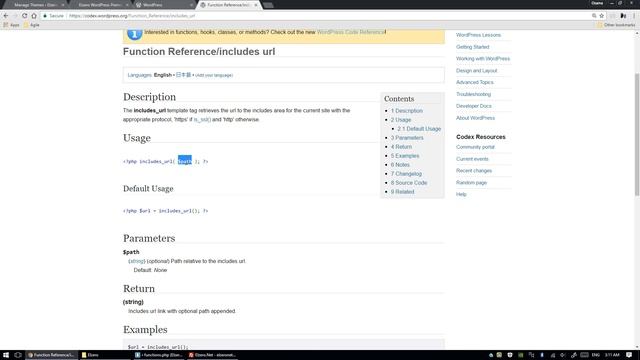640x360 pixels.
Task: Click the secure padlock site info
Action: click(x=53, y=16)
